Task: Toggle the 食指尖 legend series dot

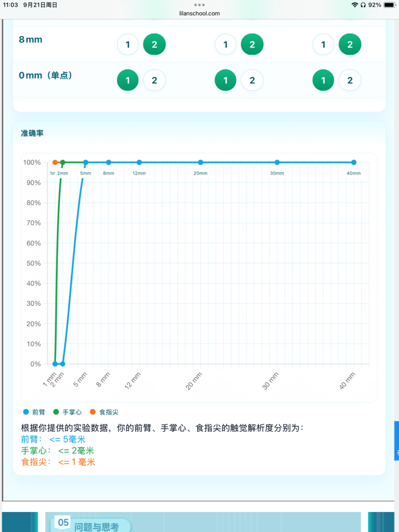Action: pos(93,412)
